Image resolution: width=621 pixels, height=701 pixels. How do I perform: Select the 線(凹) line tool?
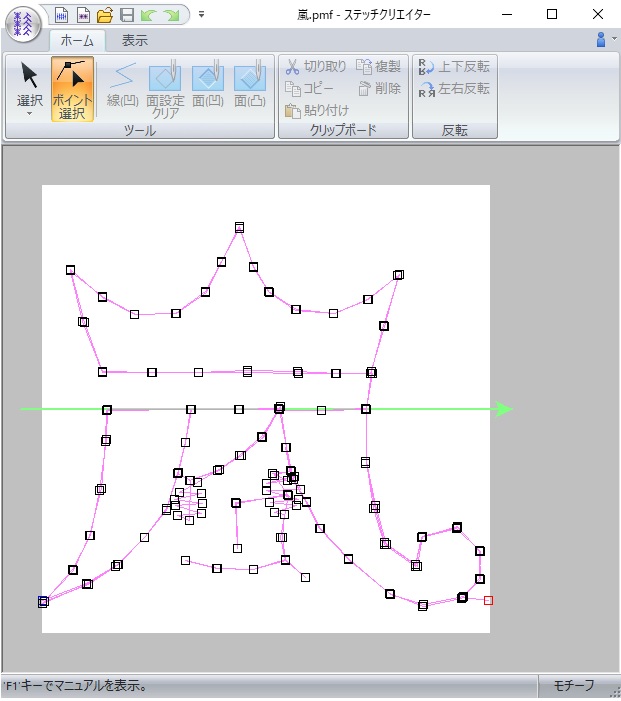(122, 85)
